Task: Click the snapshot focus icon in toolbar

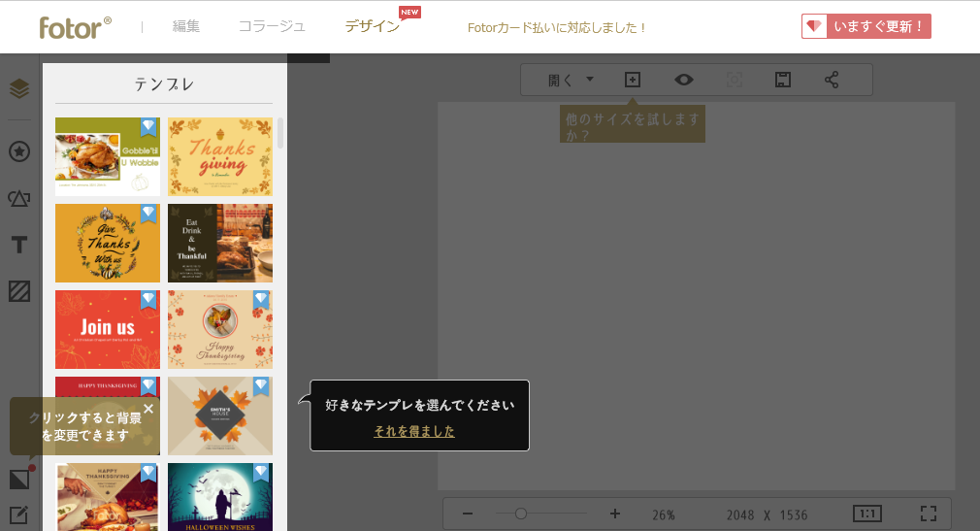Action: tap(735, 80)
